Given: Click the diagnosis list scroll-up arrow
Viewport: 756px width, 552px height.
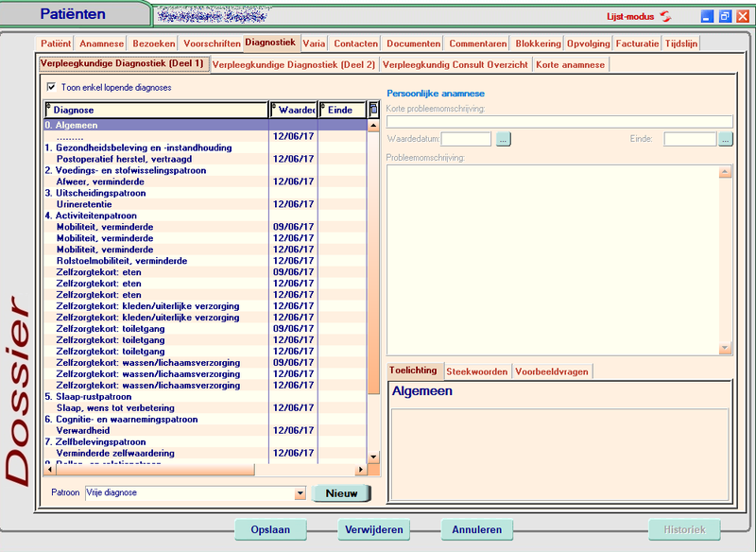Looking at the screenshot, I should (x=373, y=124).
